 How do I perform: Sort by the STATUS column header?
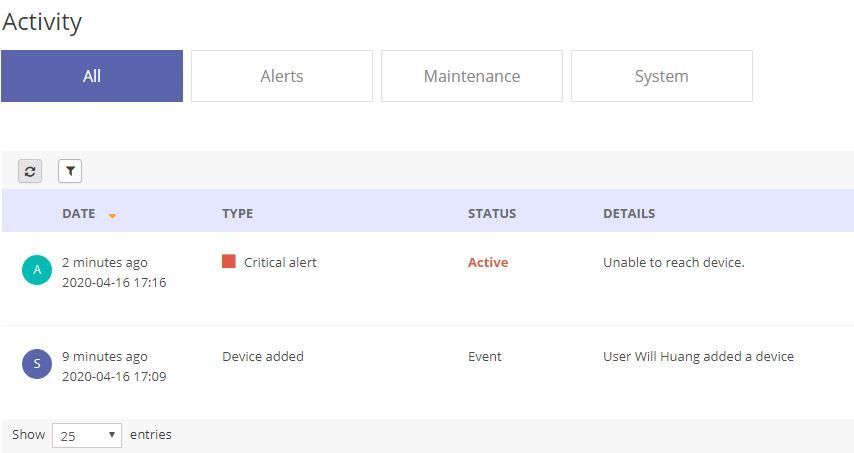point(492,213)
